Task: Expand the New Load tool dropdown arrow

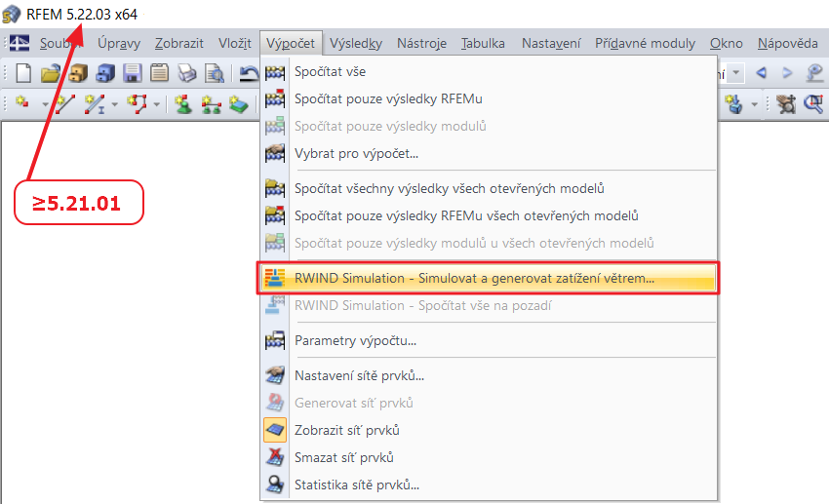Action: tap(755, 104)
